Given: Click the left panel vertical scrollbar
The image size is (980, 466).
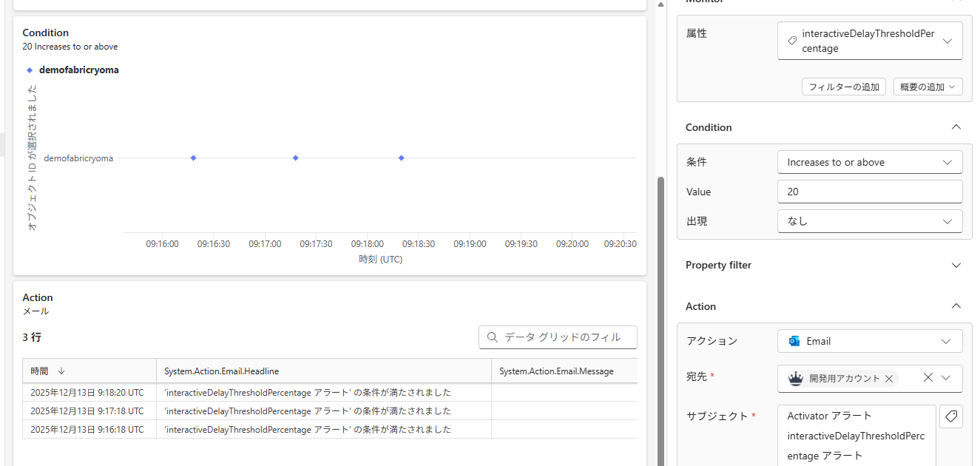Looking at the screenshot, I should click(661, 321).
